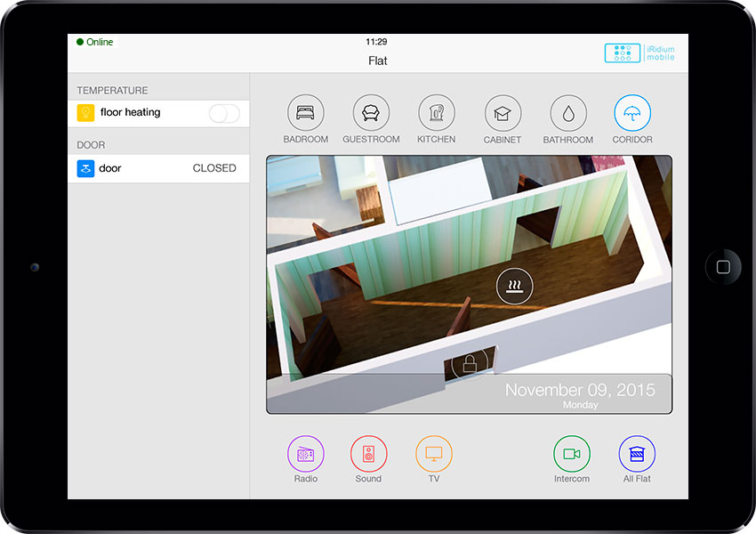Click the iRidium mobile logo
The height and width of the screenshot is (534, 756).
tap(639, 53)
